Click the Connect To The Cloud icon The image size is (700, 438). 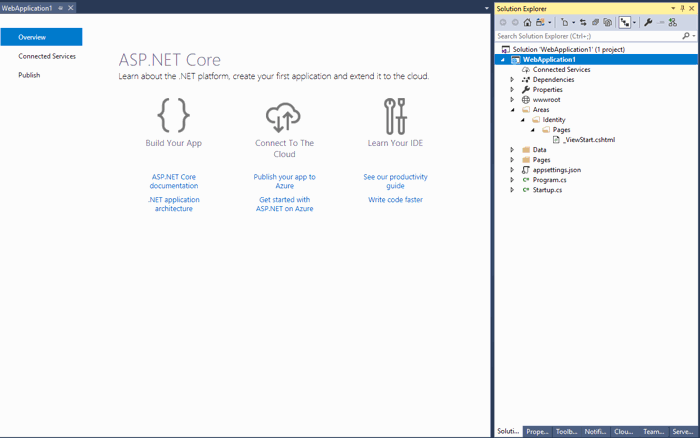(x=284, y=116)
